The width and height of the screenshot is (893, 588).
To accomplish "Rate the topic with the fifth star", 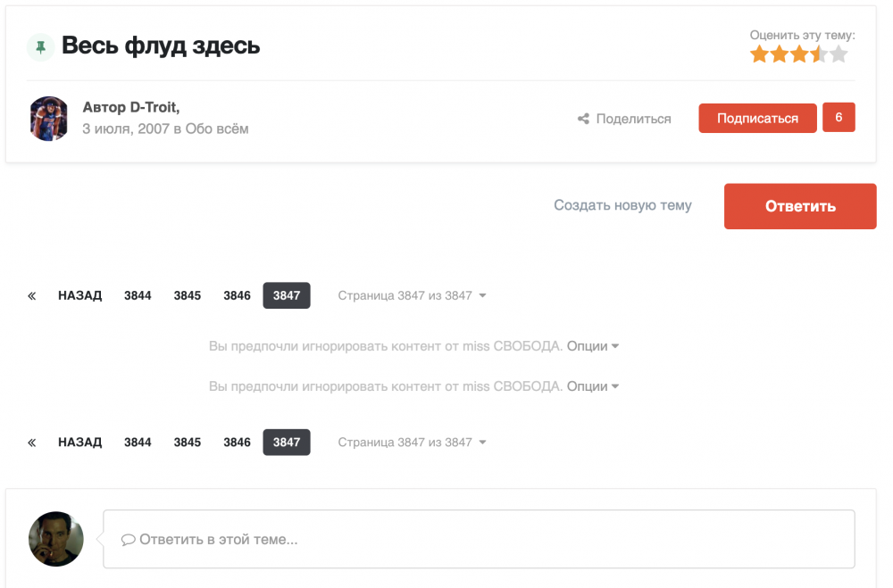I will (839, 54).
